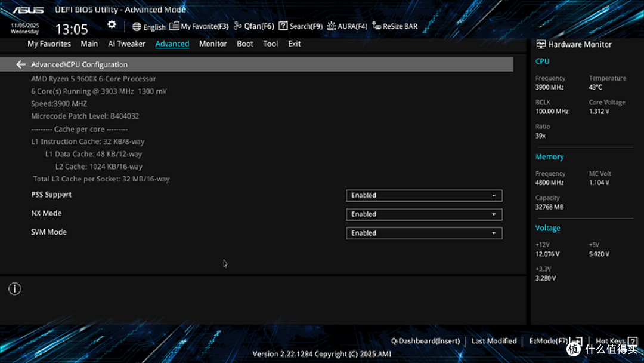Click the 3.280 V reading
This screenshot has width=644, height=363.
(x=546, y=278)
